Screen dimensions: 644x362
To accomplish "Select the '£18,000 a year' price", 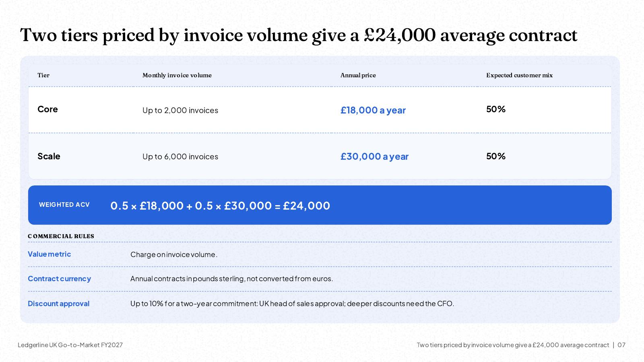I will click(x=373, y=110).
